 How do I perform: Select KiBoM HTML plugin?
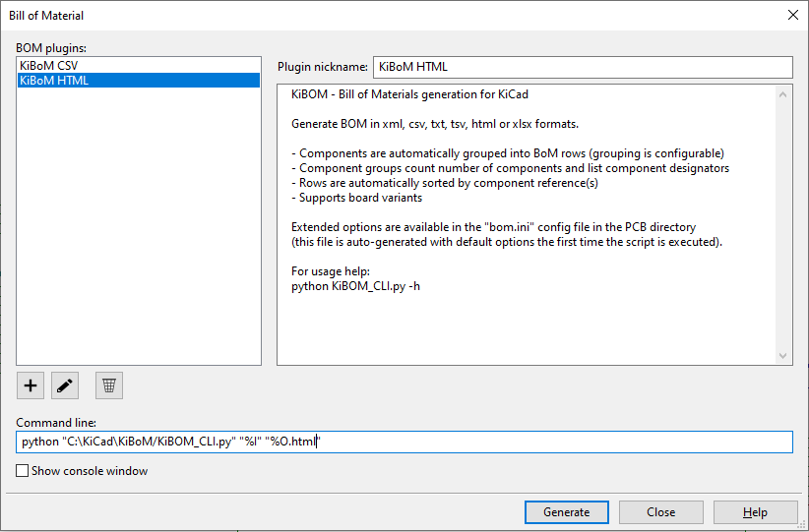(x=138, y=81)
